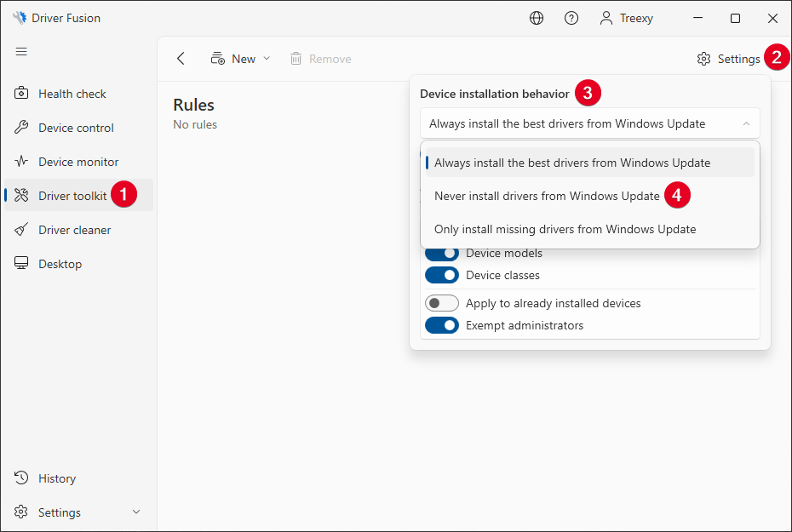
Task: Collapse the Device installation behavior combo box
Action: click(590, 123)
